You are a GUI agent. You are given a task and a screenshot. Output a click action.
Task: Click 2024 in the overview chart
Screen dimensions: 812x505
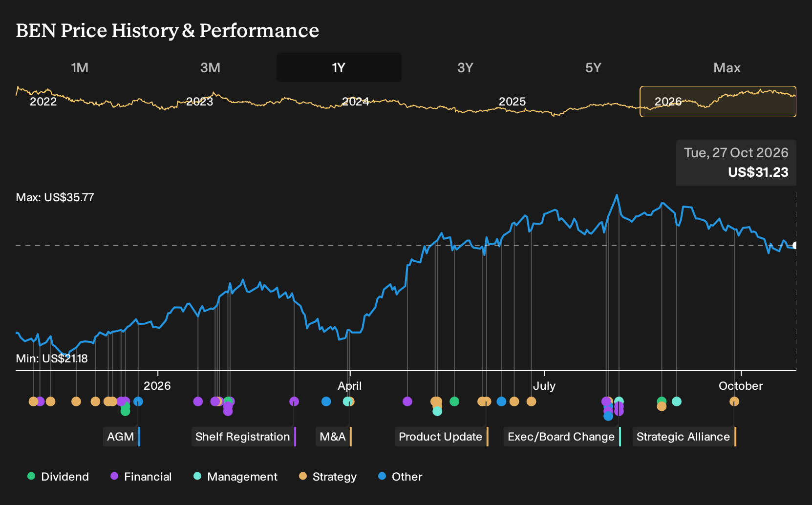(356, 102)
